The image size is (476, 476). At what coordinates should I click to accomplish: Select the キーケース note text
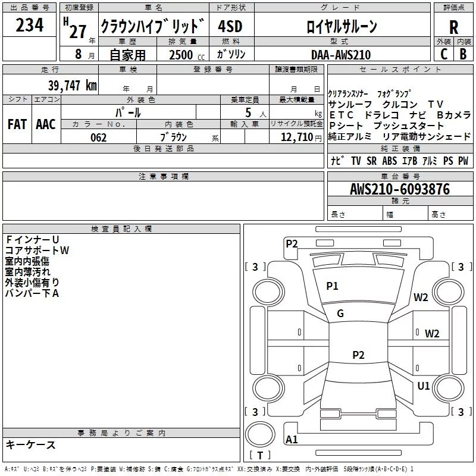[31, 444]
